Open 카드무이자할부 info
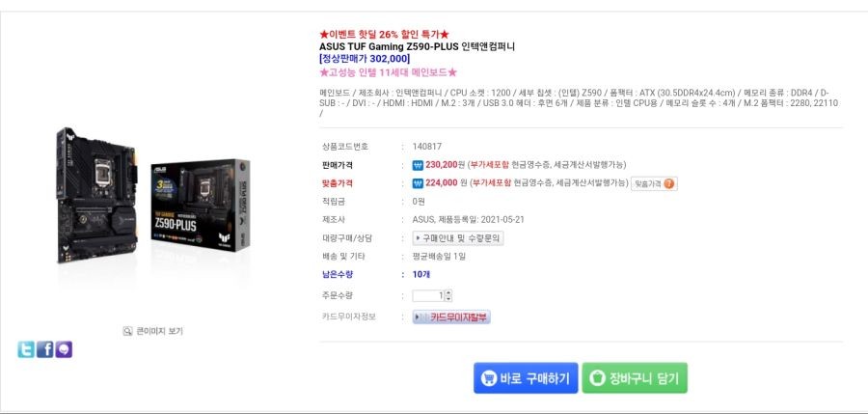868x414 pixels. coord(451,317)
